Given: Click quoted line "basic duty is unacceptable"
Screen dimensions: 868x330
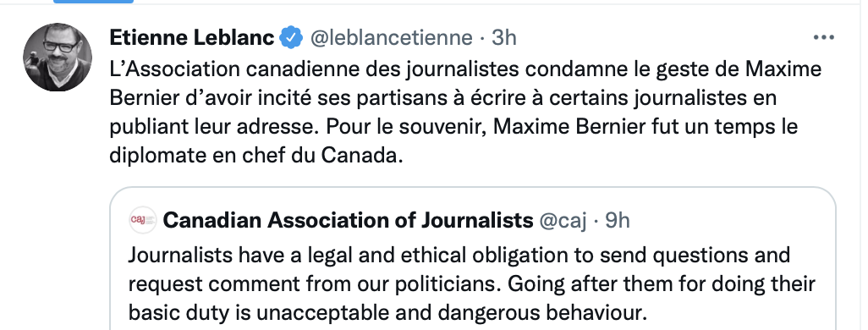Looking at the screenshot, I should pos(387,313).
